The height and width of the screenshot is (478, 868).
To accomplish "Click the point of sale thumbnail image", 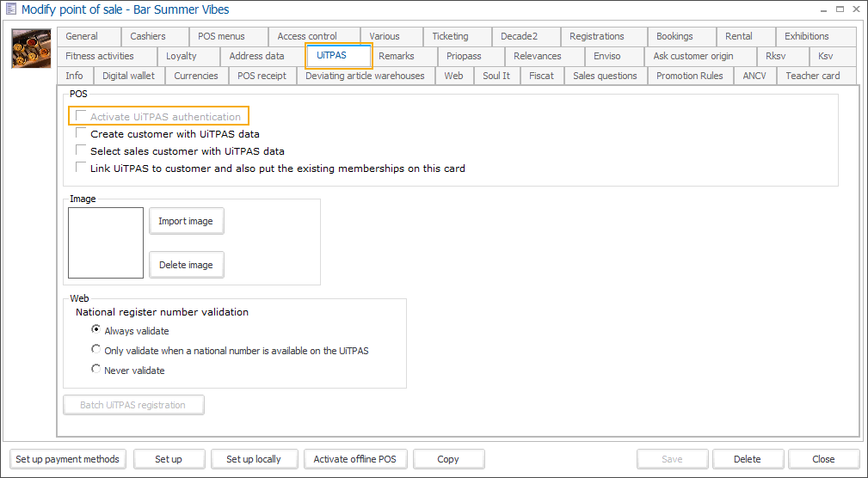I will pos(30,48).
